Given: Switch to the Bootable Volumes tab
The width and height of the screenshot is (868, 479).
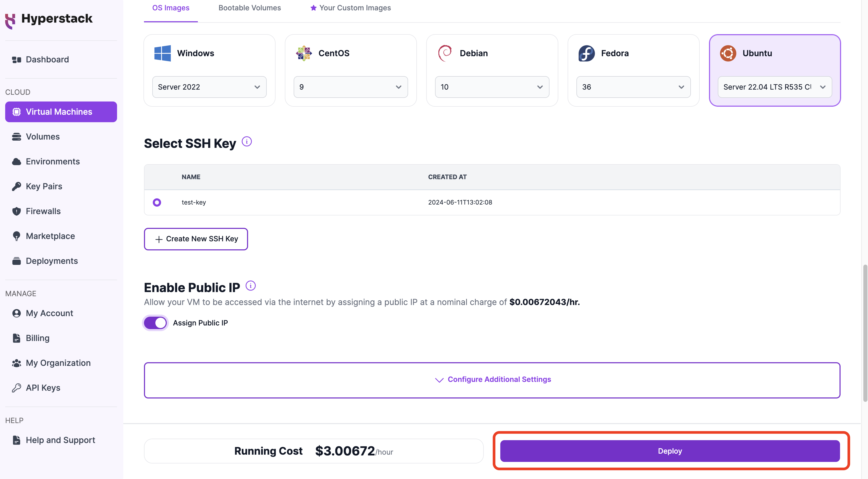Looking at the screenshot, I should click(x=250, y=8).
